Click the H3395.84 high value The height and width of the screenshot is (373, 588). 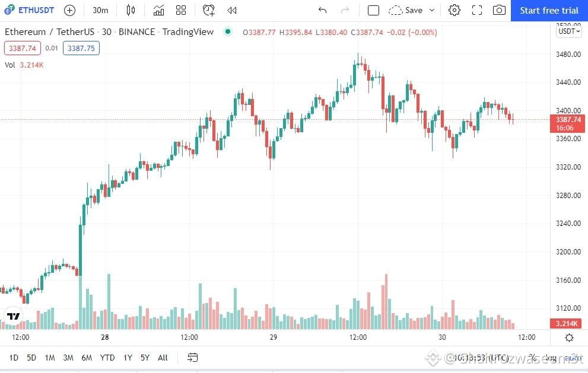pyautogui.click(x=295, y=32)
